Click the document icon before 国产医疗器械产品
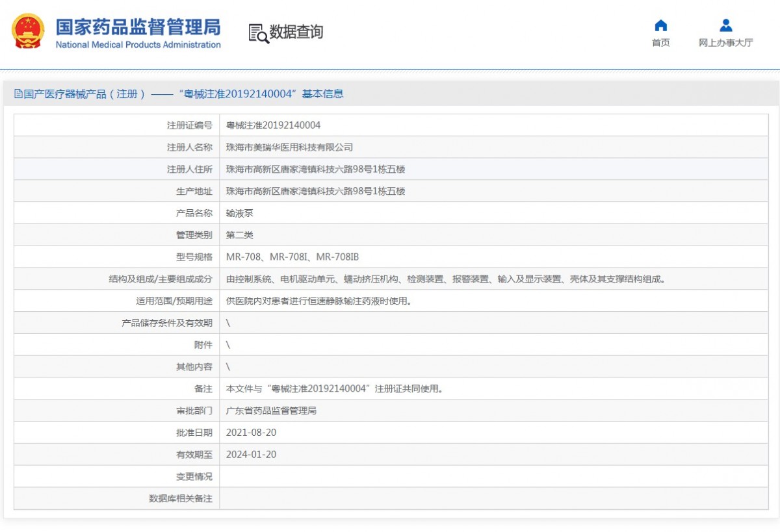Image resolution: width=780 pixels, height=532 pixels. [x=18, y=94]
